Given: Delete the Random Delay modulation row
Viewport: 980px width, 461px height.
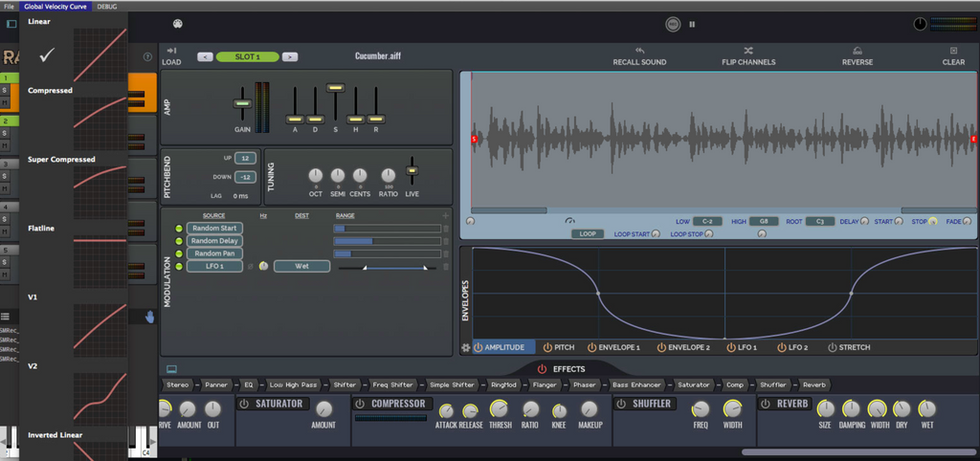Looking at the screenshot, I should pyautogui.click(x=446, y=241).
